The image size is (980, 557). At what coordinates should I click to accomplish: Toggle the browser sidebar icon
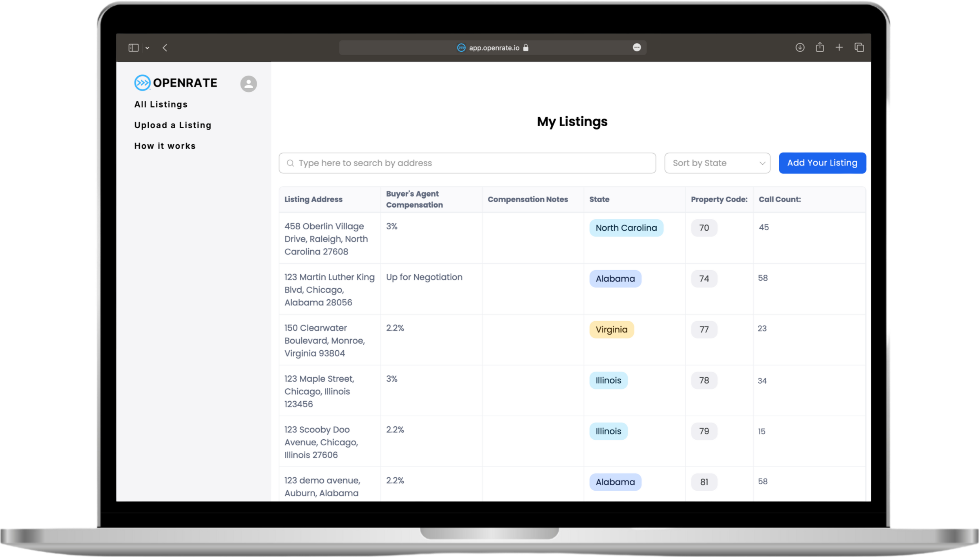click(133, 48)
